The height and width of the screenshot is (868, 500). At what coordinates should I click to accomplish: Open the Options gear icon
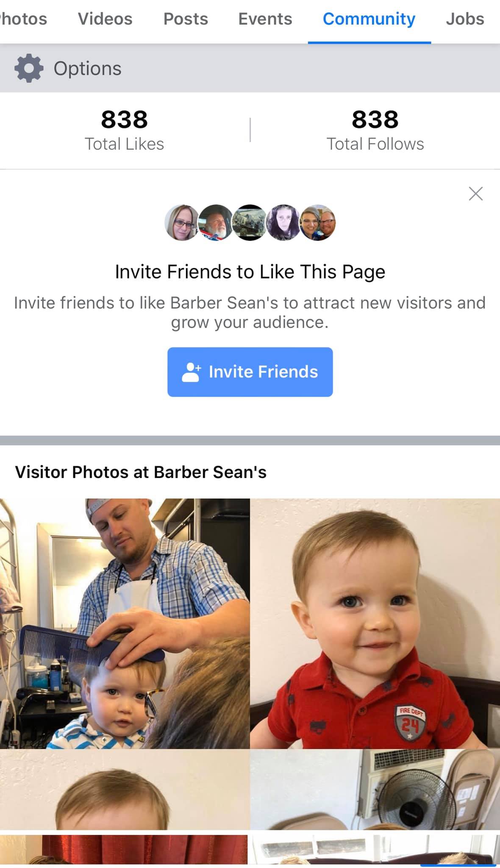(29, 68)
